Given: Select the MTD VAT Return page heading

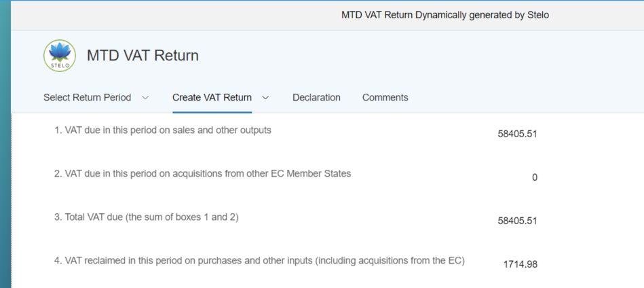Looking at the screenshot, I should 143,56.
